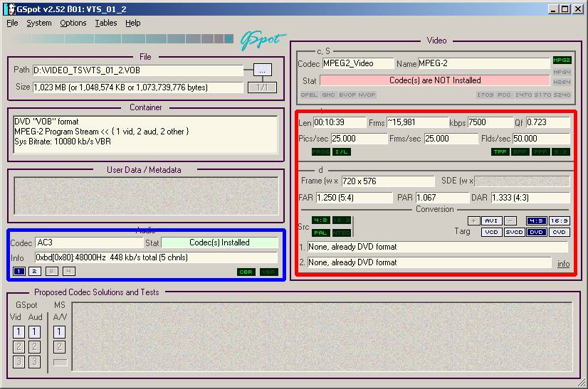Open the Options menu
The height and width of the screenshot is (389, 588).
click(73, 23)
